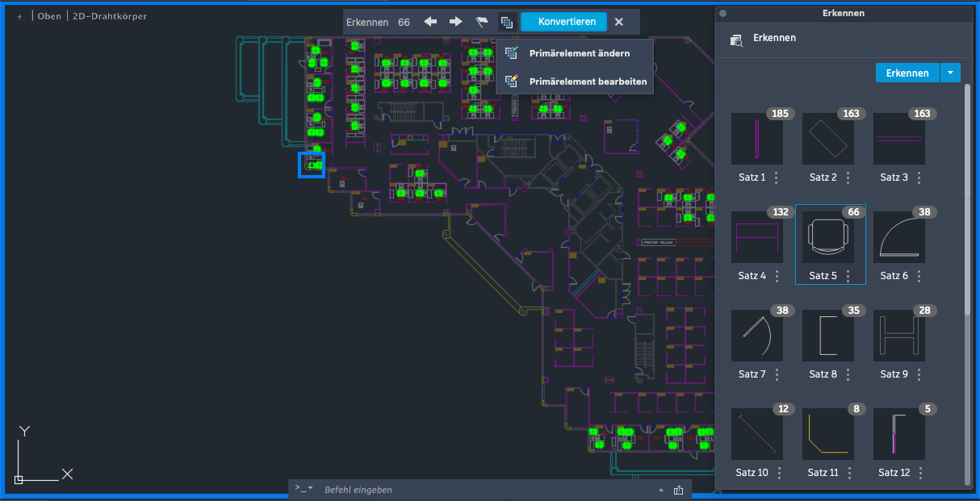Open the three-dot menu for Satz 10
980x501 pixels.
point(779,473)
